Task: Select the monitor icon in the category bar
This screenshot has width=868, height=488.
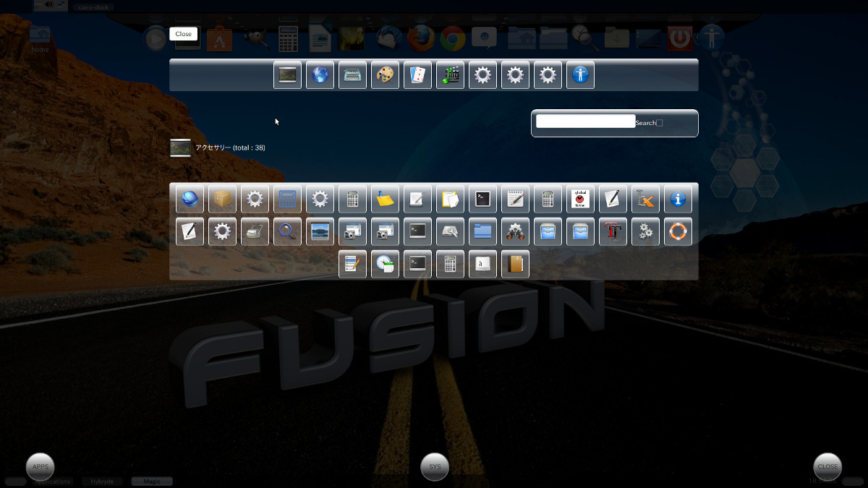Action: click(x=287, y=75)
